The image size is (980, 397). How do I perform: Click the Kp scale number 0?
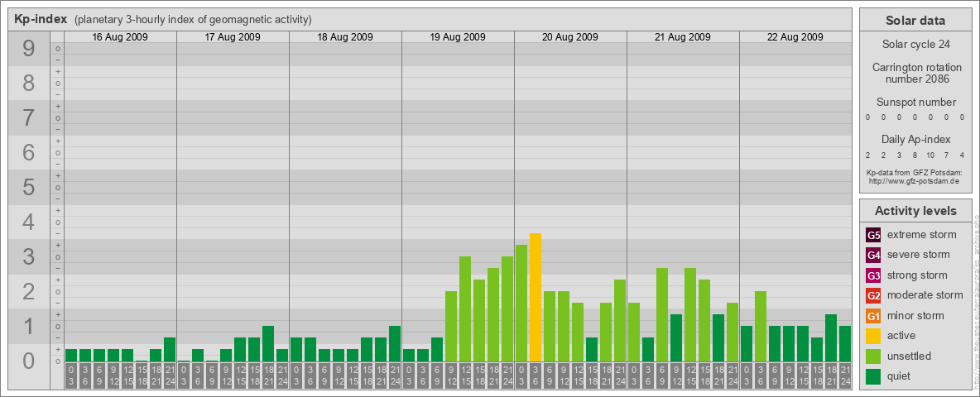[x=28, y=361]
